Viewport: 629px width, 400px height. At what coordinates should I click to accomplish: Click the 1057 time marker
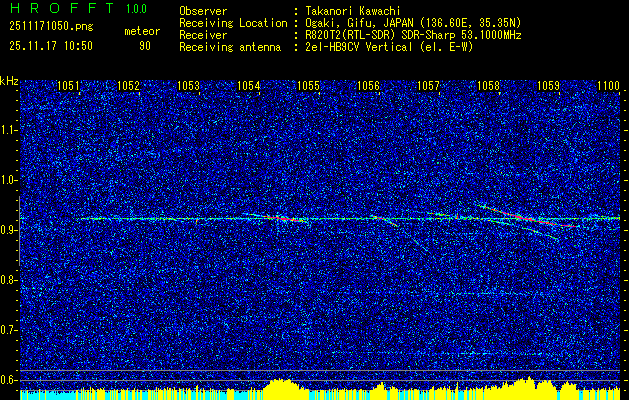click(x=428, y=85)
